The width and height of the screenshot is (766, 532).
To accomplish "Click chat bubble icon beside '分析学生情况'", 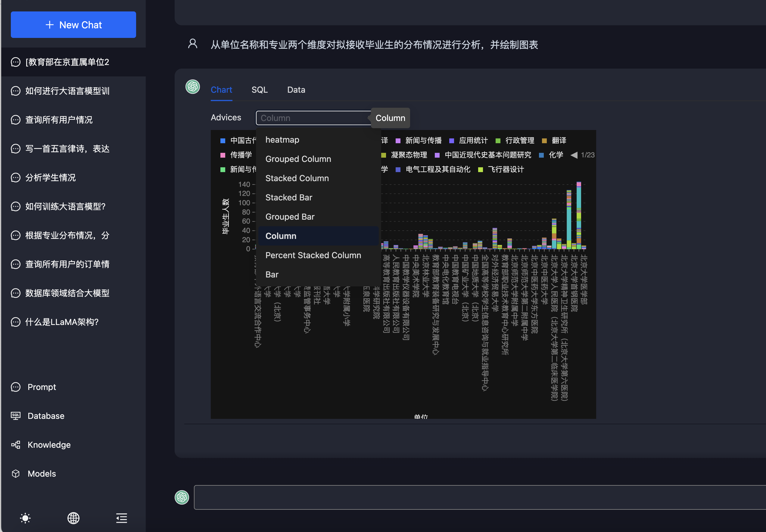I will click(x=16, y=178).
